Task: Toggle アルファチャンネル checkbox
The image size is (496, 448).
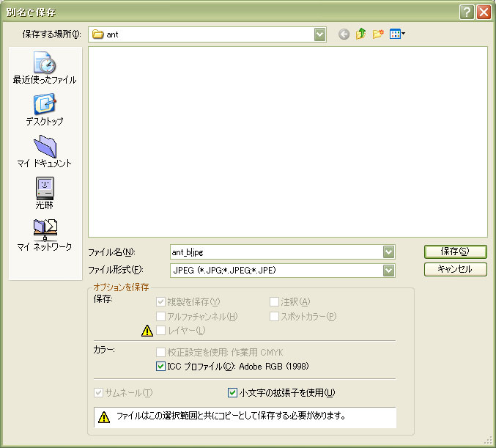Action: pos(160,316)
